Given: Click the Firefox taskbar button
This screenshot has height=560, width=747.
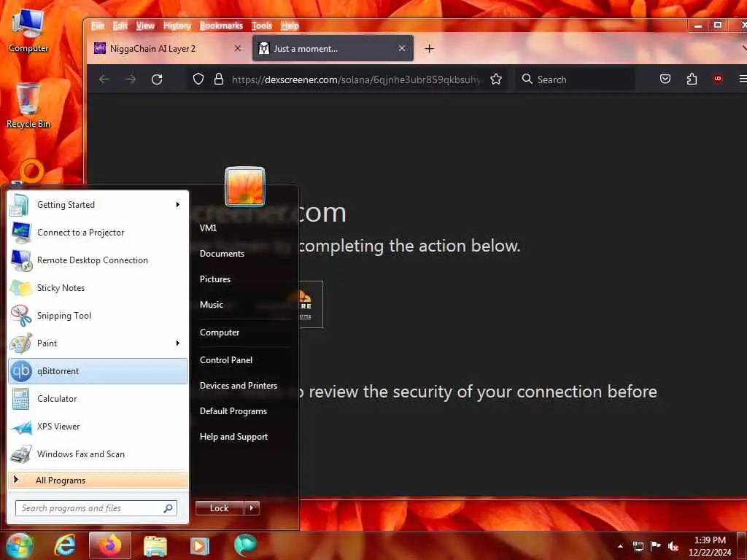Looking at the screenshot, I should (x=110, y=545).
